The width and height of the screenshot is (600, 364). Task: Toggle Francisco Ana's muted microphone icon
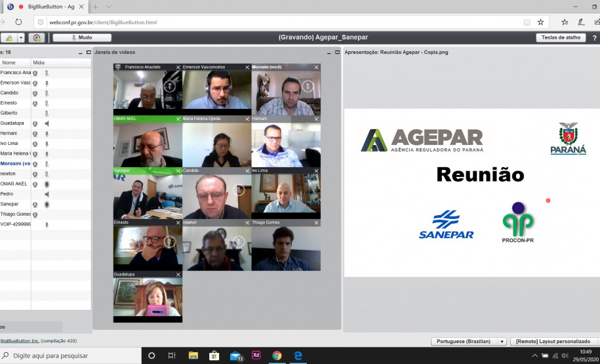47,73
